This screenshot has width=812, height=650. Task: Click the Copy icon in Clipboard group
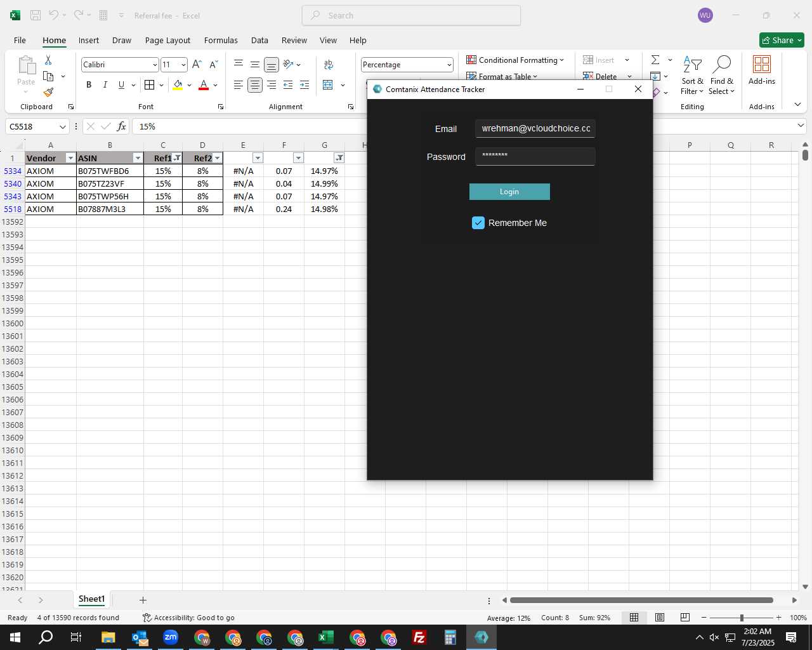pos(48,76)
